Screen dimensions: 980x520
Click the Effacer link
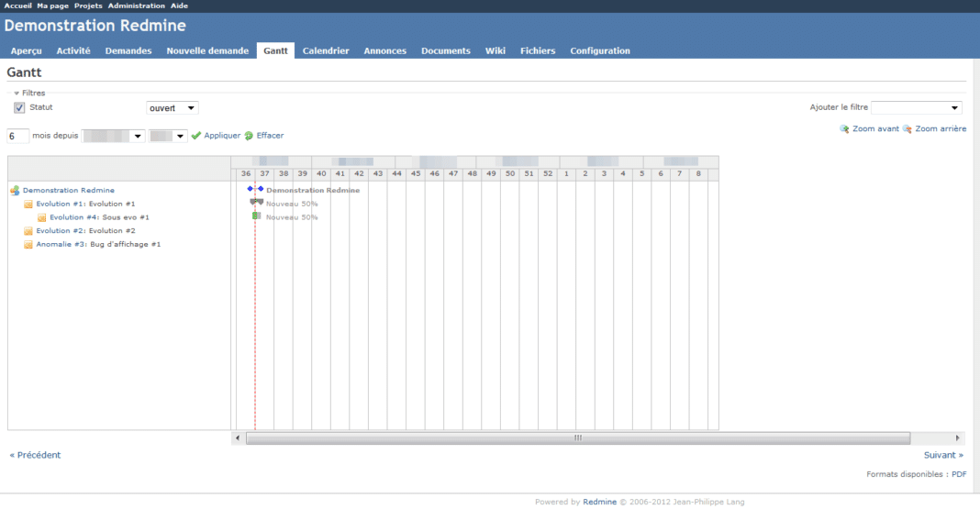[270, 136]
